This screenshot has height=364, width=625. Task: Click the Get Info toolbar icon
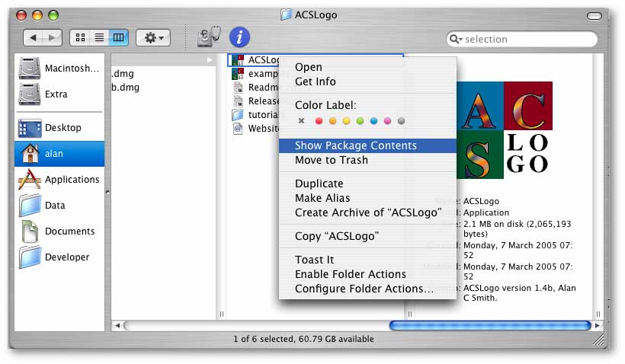pos(239,37)
